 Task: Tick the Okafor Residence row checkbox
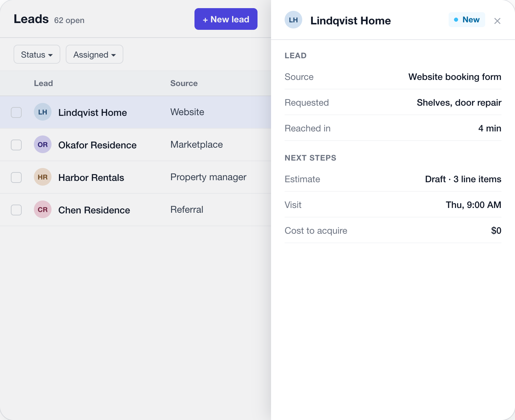pos(16,145)
